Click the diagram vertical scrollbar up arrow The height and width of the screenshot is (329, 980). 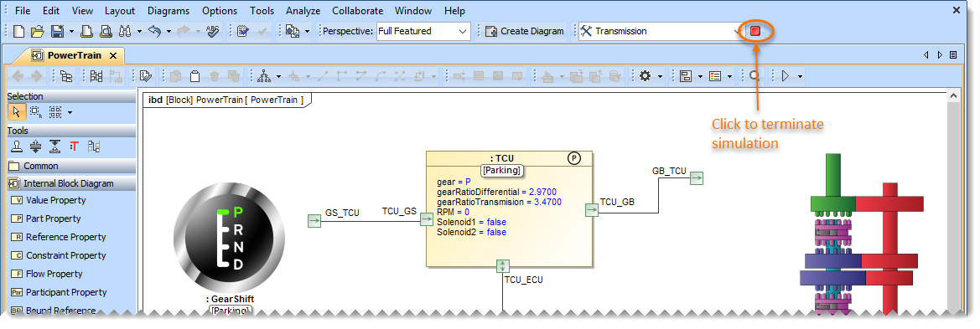953,96
